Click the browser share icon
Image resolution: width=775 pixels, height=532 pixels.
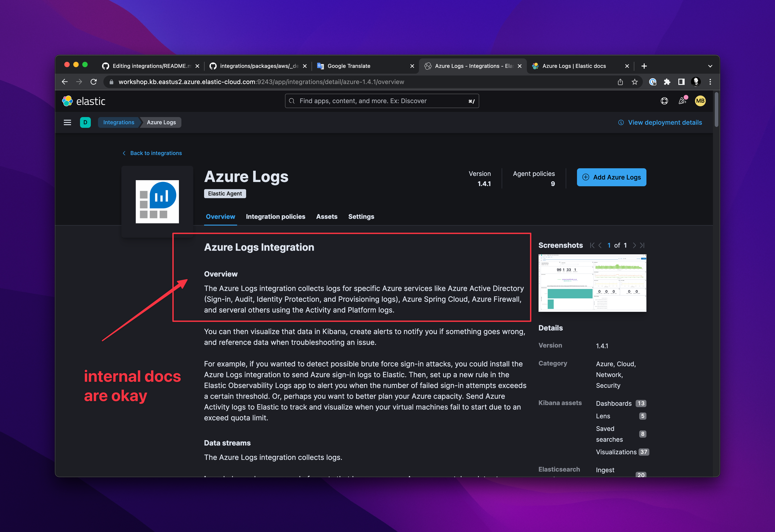click(x=620, y=82)
